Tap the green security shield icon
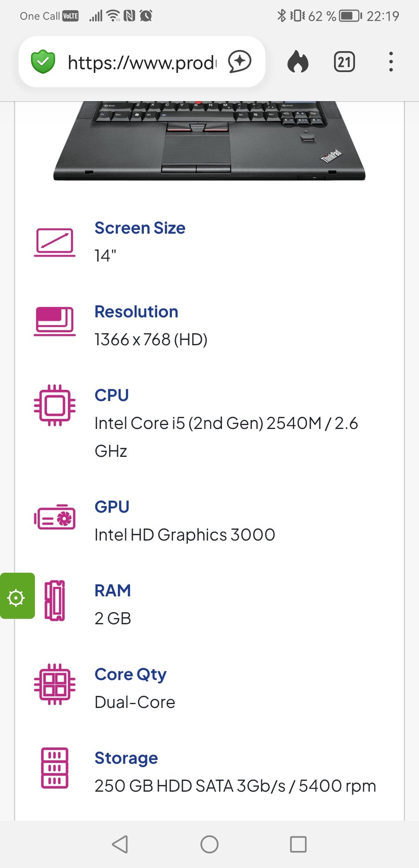419x868 pixels. (x=43, y=62)
